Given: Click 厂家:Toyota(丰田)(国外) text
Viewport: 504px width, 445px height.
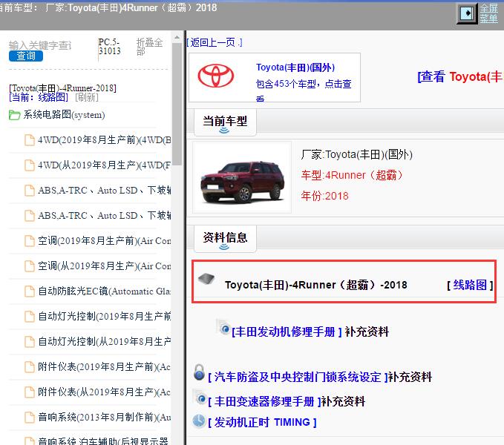Looking at the screenshot, I should pyautogui.click(x=357, y=155).
